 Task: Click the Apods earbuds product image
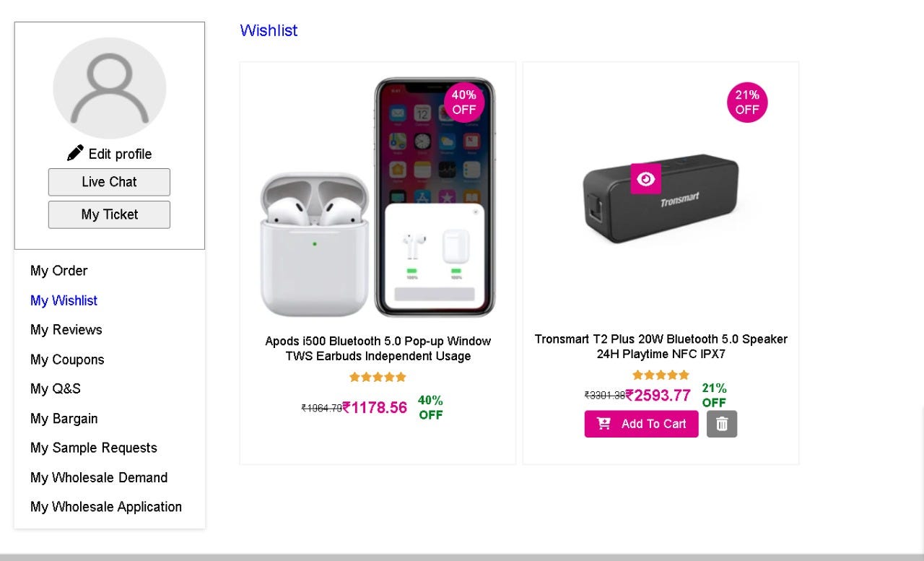point(378,199)
